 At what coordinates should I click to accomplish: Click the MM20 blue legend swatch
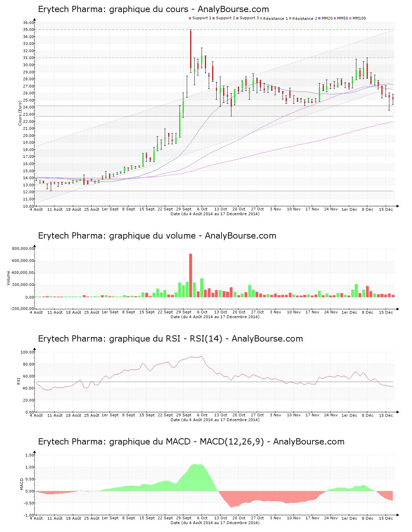click(320, 18)
